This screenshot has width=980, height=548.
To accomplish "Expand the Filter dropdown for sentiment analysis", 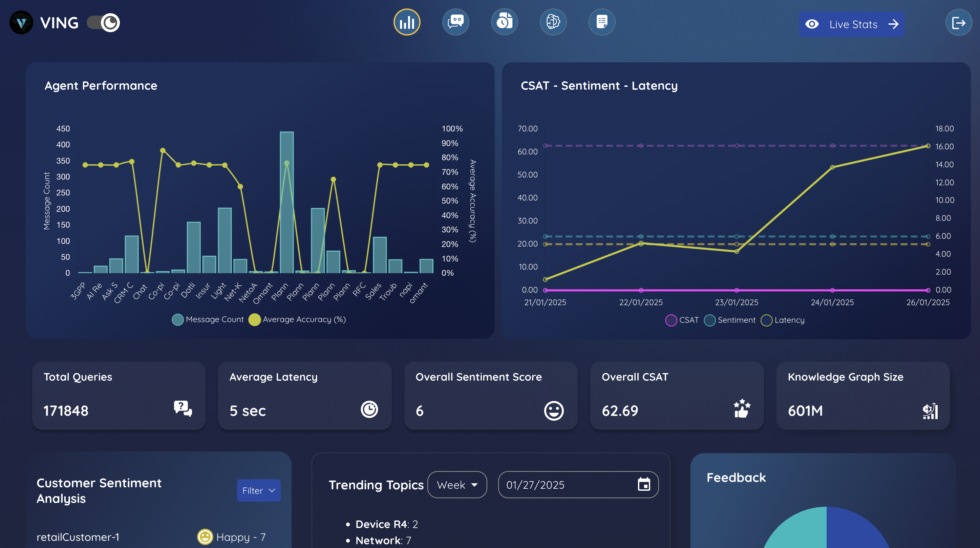I will pos(258,490).
